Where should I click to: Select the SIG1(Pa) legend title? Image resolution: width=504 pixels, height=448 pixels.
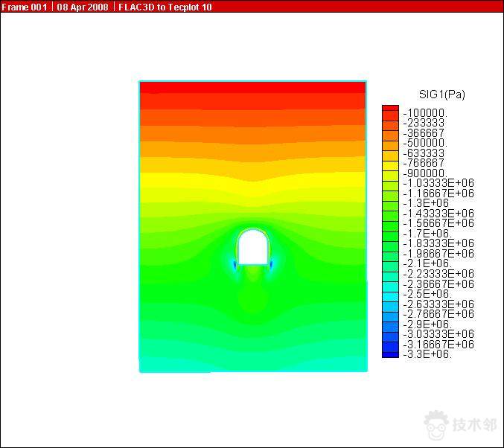click(442, 95)
